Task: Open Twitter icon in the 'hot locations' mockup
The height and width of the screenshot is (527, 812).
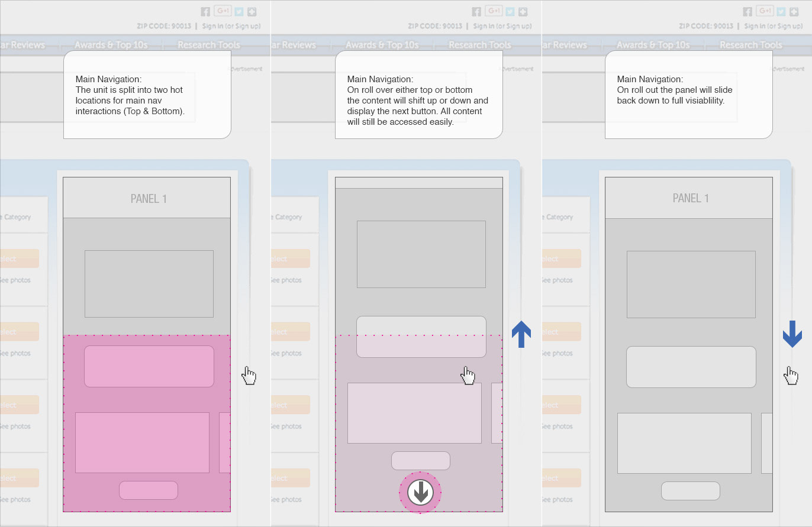Action: click(x=239, y=11)
